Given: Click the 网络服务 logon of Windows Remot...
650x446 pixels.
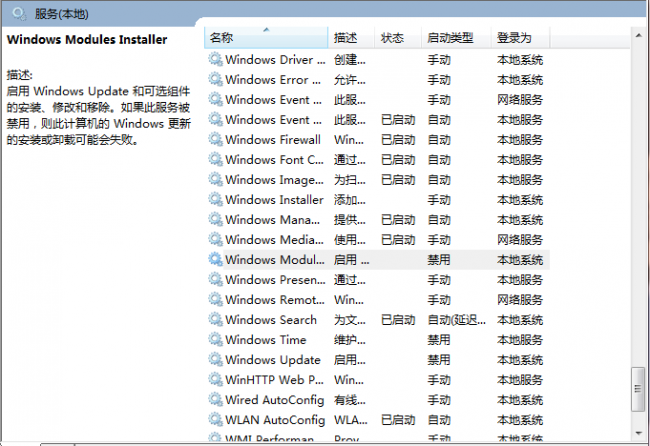Looking at the screenshot, I should click(x=520, y=300).
